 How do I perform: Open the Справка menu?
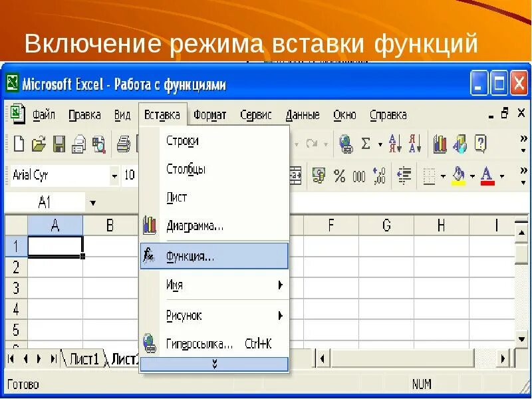(x=388, y=115)
